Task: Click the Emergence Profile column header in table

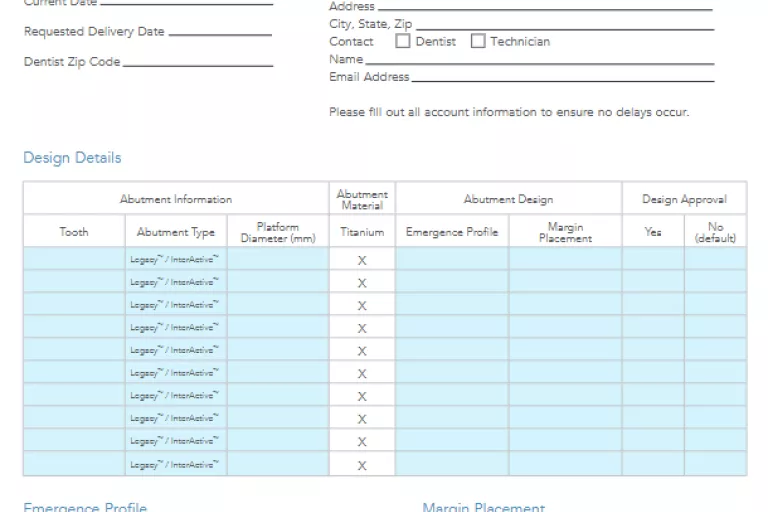Action: tap(452, 231)
